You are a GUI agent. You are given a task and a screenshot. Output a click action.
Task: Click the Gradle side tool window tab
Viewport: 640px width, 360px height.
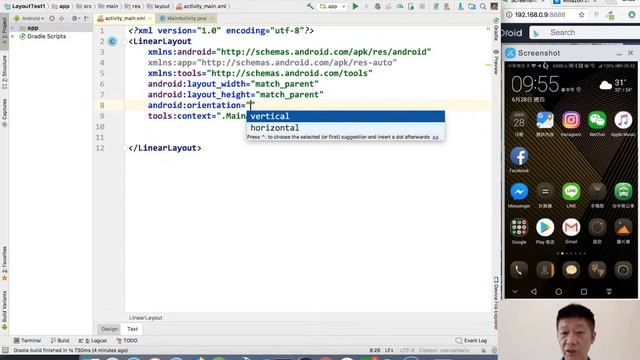click(x=496, y=30)
